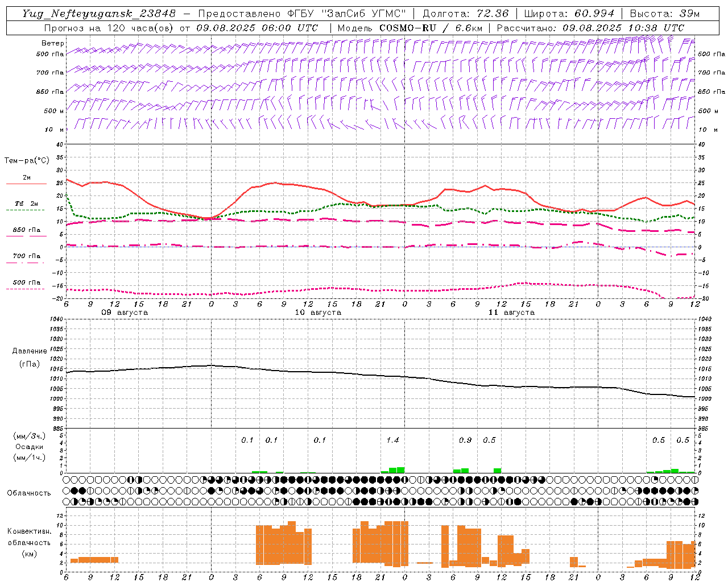Viewport: 728px width, 582px height.
Task: Click the 700 гПа temperature legend label
Action: [27, 256]
